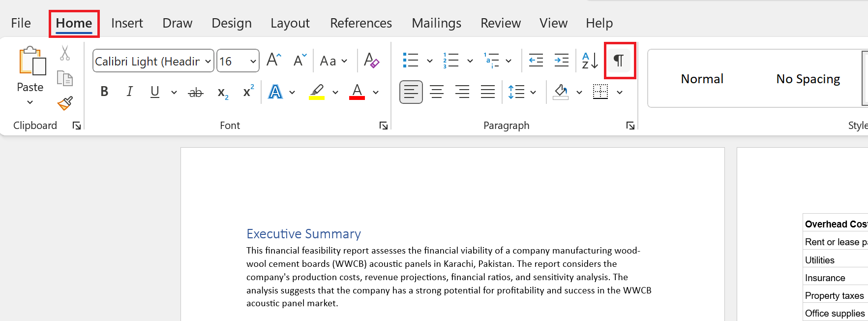Switch to the Layout tab
This screenshot has width=868, height=321.
[290, 23]
